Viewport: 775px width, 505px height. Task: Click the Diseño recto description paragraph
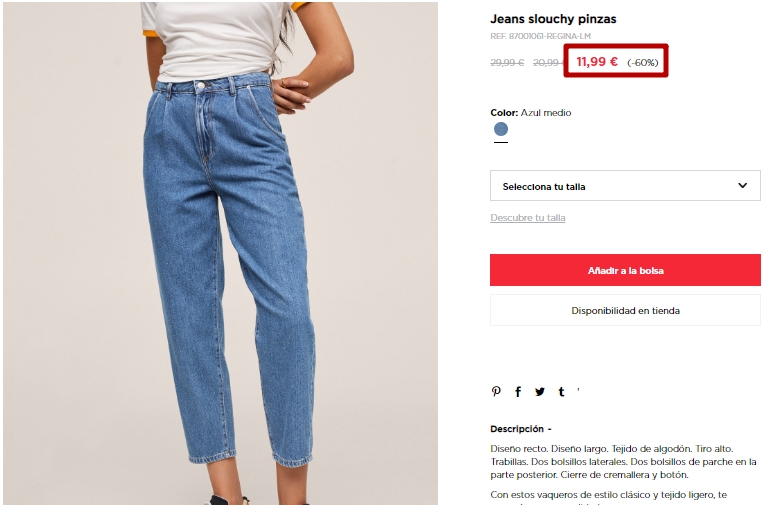[x=623, y=462]
